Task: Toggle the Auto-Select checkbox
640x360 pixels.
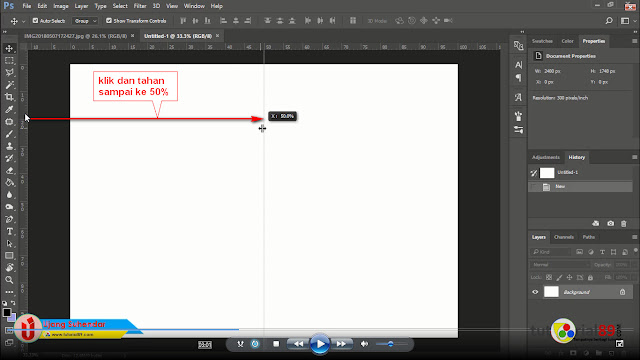Action: coord(36,21)
